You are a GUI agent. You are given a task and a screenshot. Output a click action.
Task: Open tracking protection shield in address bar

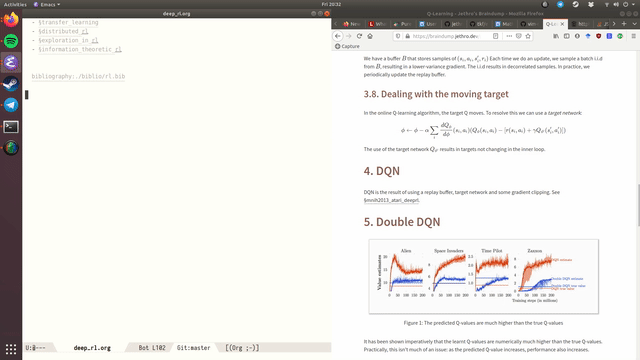(x=398, y=36)
